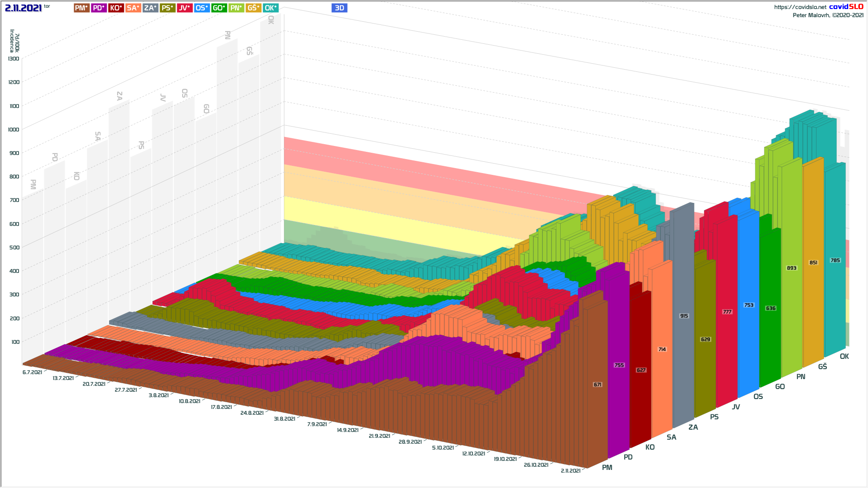Toggle the GŠ* gold region button
Image resolution: width=868 pixels, height=488 pixels.
[253, 8]
